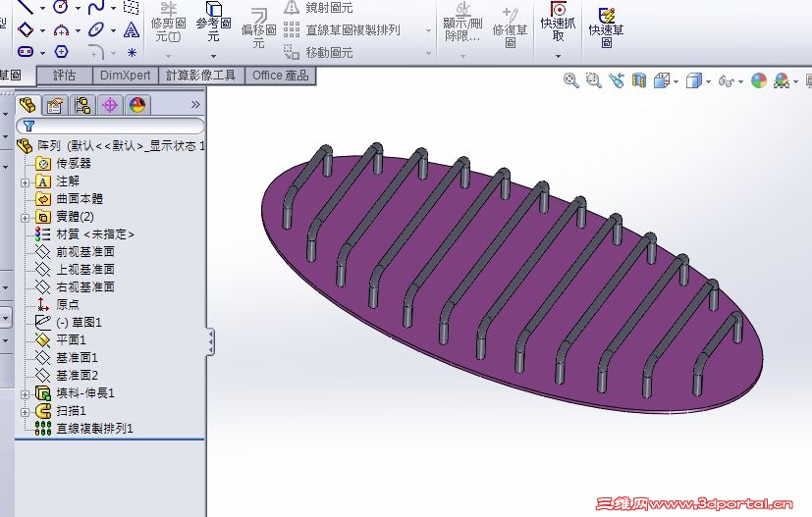Select the Rectangle sketch tool
The width and height of the screenshot is (812, 517).
(x=26, y=29)
